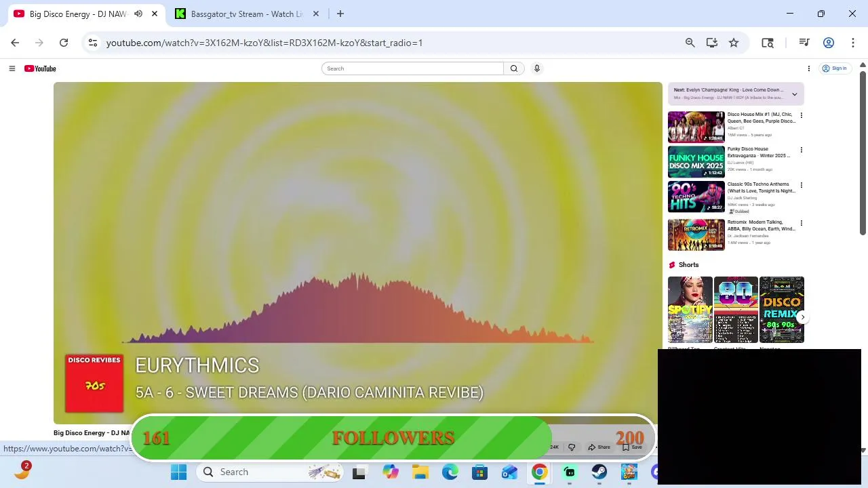
Task: Save the video to a playlist
Action: tap(632, 447)
